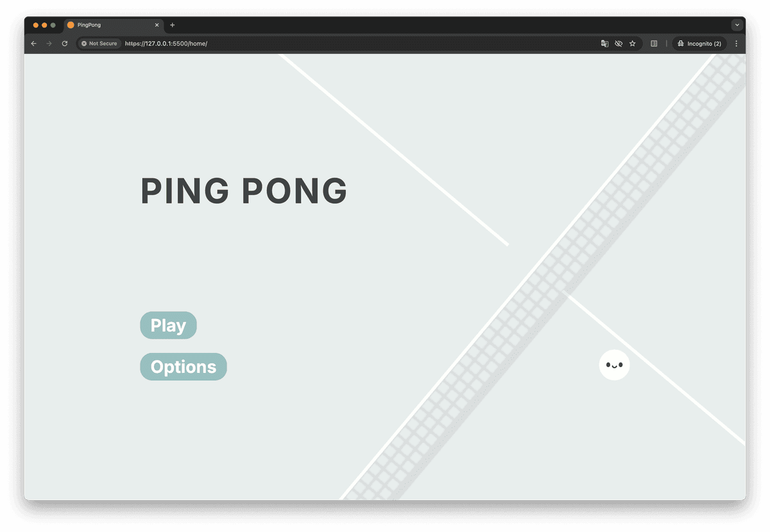Click the Not Secure site info chip

[99, 44]
